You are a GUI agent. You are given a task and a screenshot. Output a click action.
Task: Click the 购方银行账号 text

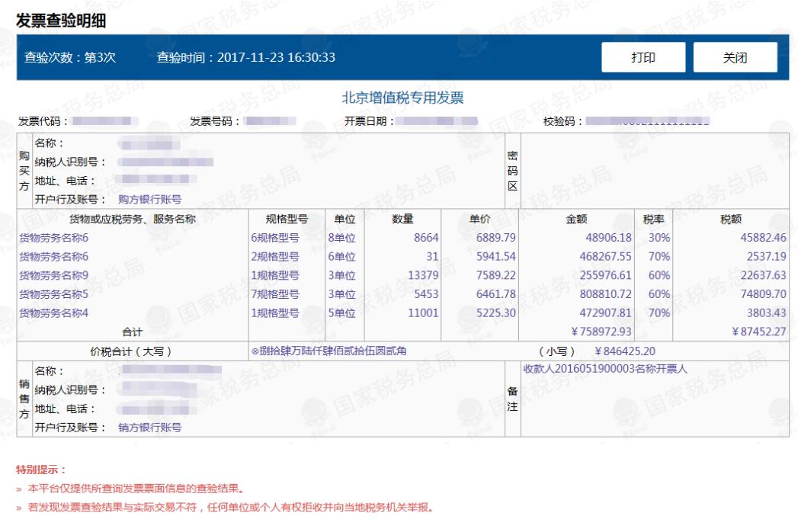click(149, 200)
